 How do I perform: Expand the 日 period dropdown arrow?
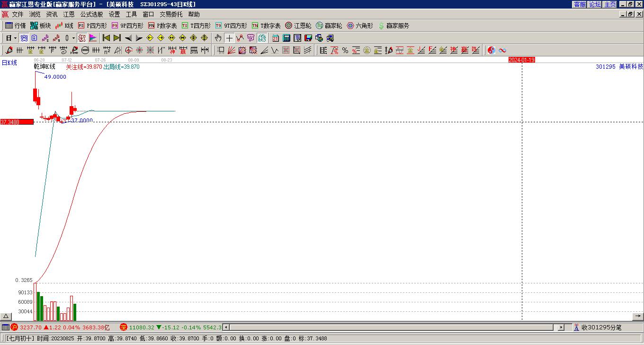click(15, 38)
